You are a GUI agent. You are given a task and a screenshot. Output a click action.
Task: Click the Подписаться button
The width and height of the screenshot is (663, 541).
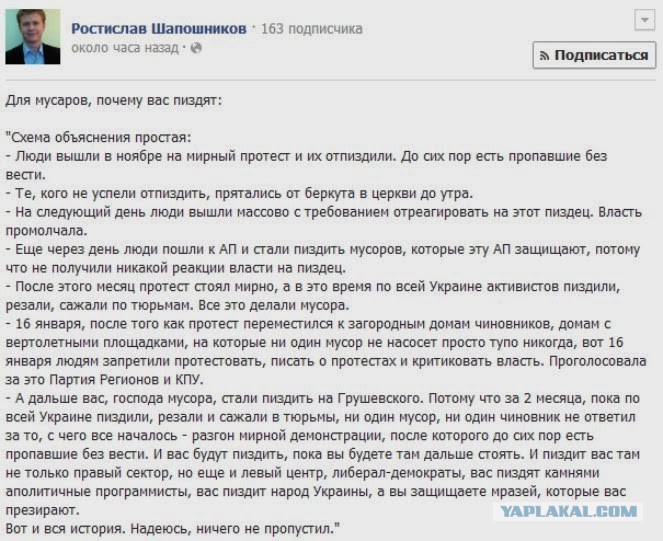point(594,55)
